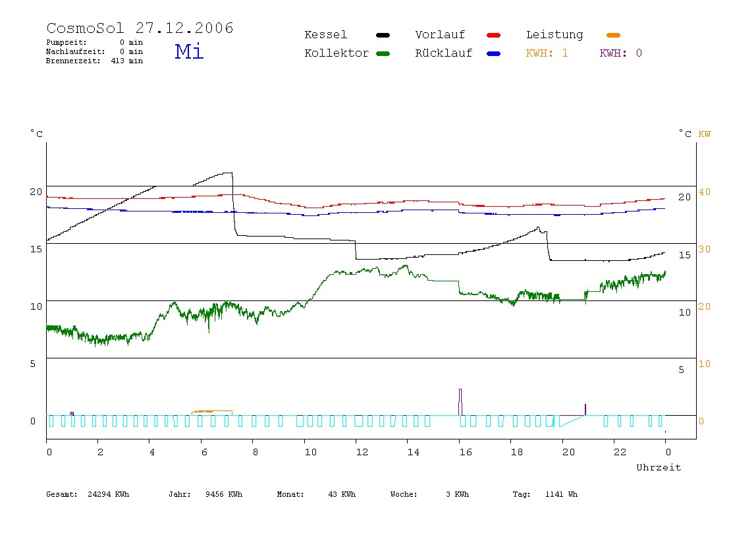The width and height of the screenshot is (756, 535).
Task: Click the hour 12 tick label
Action: (x=362, y=453)
